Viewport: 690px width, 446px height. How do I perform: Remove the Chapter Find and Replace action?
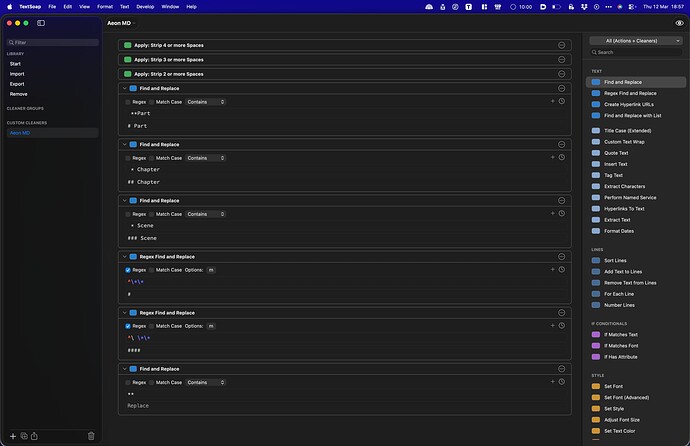point(562,144)
